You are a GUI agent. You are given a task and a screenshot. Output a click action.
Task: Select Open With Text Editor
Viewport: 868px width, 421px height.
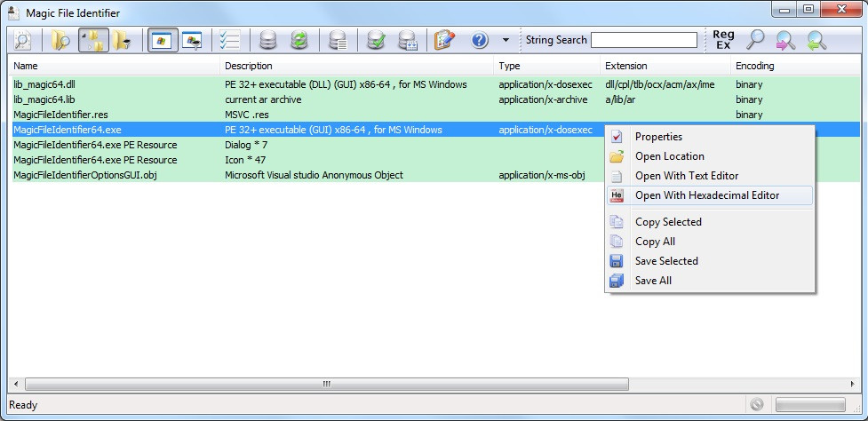tap(710, 175)
